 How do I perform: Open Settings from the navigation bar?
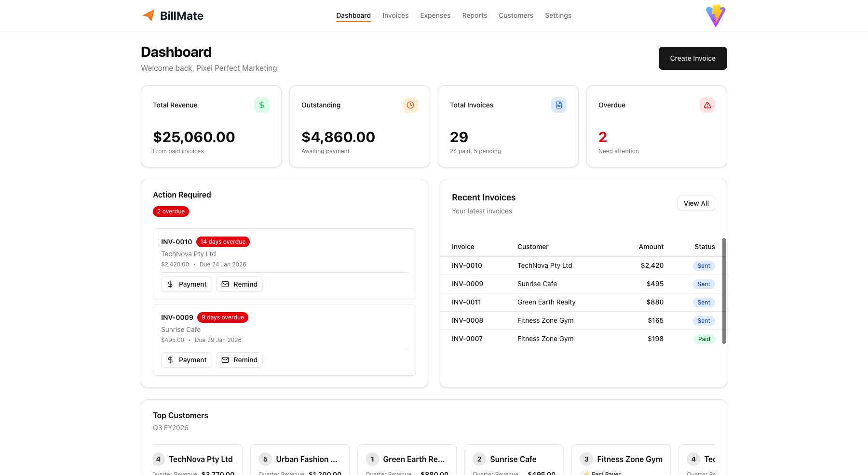pos(558,15)
